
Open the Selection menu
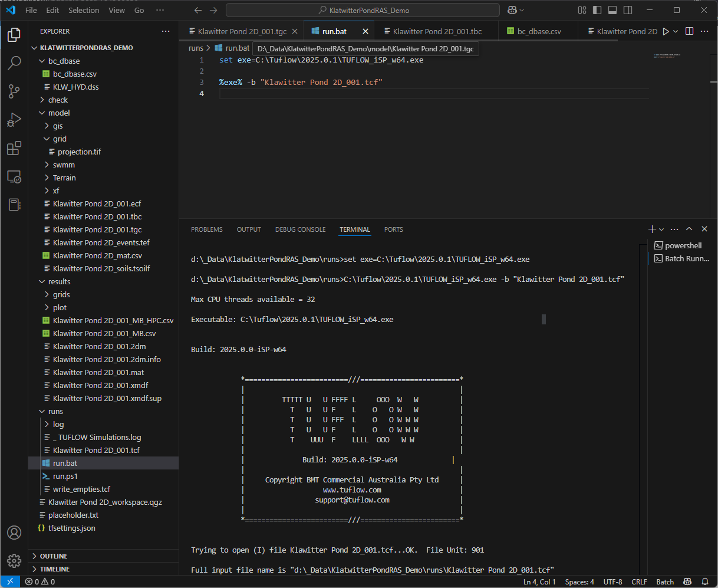point(84,10)
